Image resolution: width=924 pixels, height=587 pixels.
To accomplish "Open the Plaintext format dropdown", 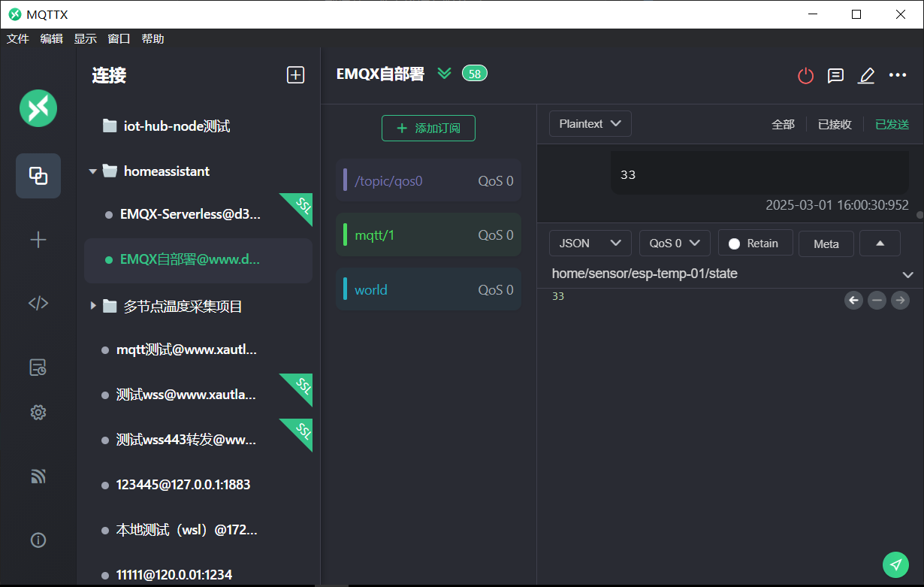I will pos(590,124).
